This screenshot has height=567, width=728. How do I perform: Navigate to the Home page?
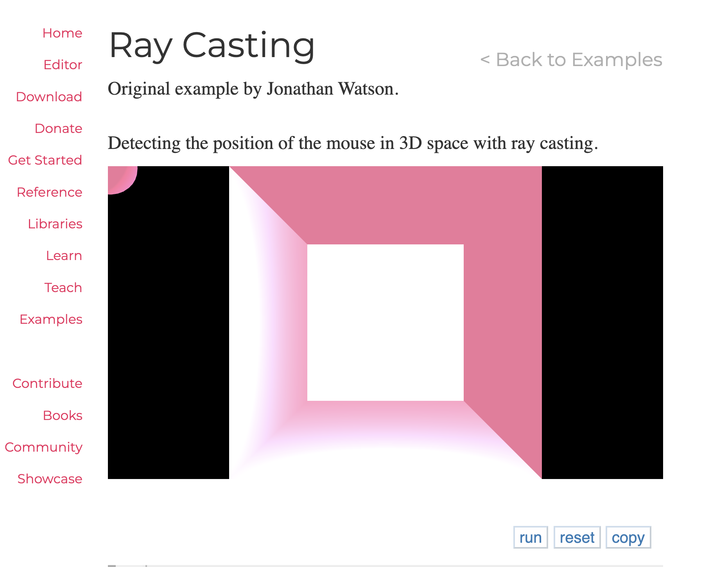click(62, 33)
